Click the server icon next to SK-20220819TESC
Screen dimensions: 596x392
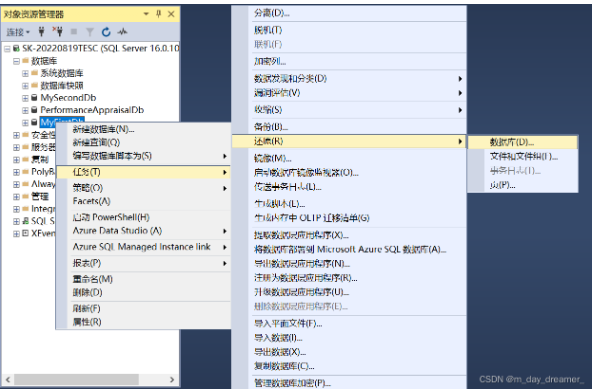pyautogui.click(x=16, y=48)
